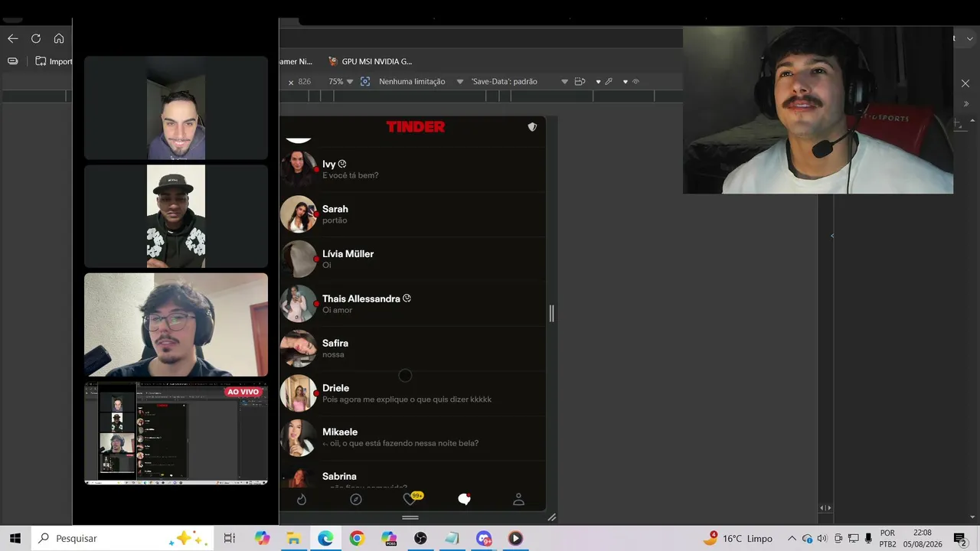
Task: Click the eyedropper icon in device toolbar
Action: tap(609, 81)
